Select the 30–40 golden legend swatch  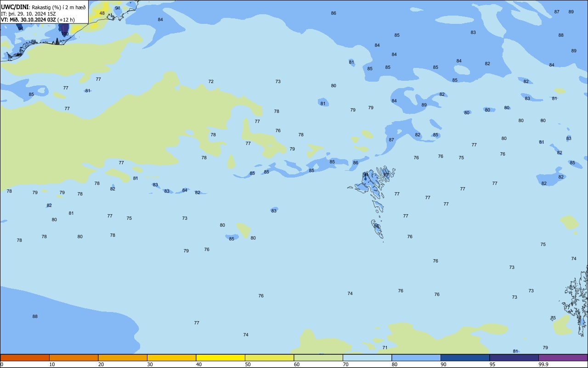pos(171,357)
